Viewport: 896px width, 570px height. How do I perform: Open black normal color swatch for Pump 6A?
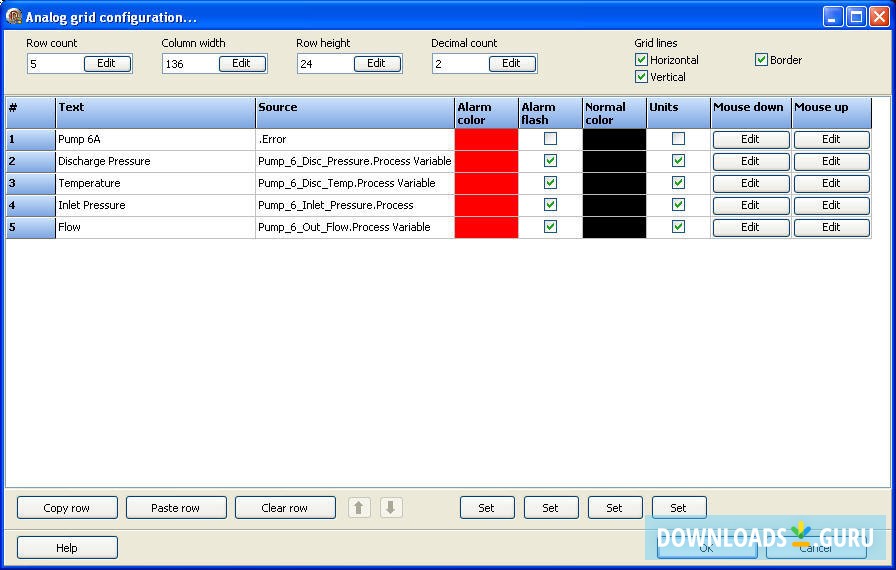(614, 139)
